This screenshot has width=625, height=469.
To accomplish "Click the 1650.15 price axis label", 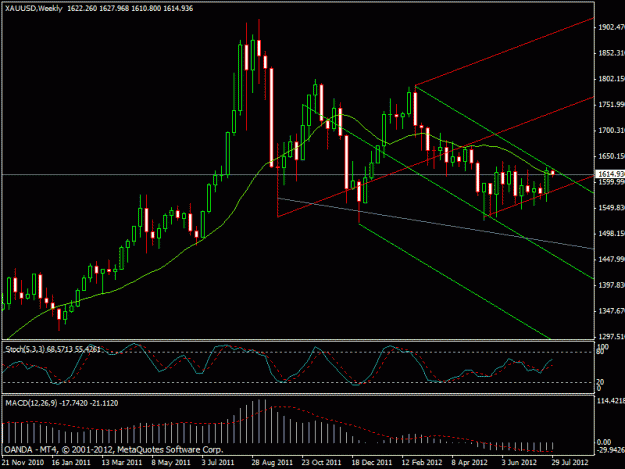I will pyautogui.click(x=611, y=156).
